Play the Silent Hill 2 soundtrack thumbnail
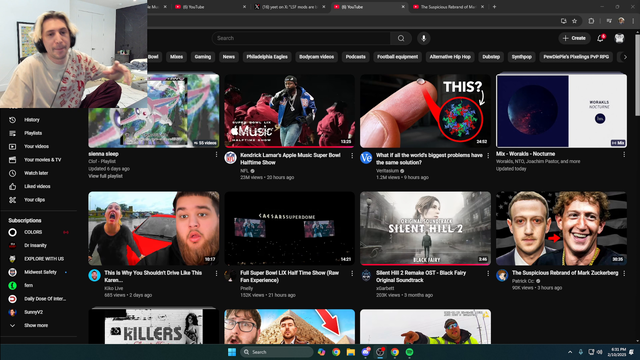The image size is (640, 360). point(425,228)
